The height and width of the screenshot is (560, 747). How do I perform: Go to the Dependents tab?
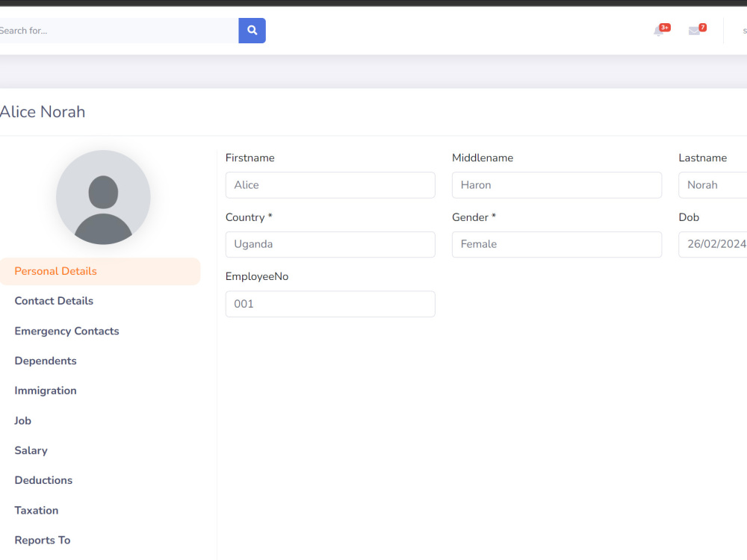(x=46, y=361)
